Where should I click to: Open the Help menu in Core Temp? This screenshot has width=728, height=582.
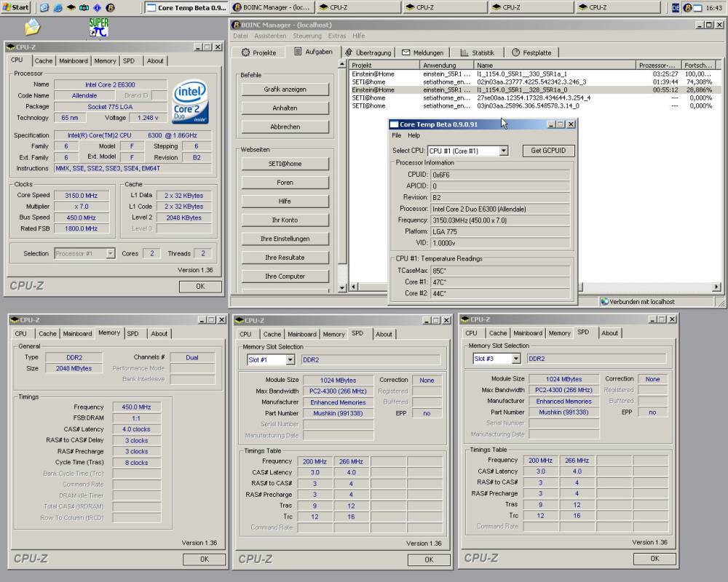(414, 135)
